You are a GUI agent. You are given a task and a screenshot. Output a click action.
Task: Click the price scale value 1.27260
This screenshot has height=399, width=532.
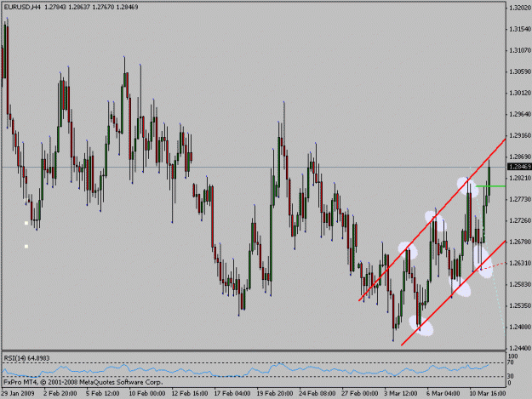pyautogui.click(x=520, y=220)
